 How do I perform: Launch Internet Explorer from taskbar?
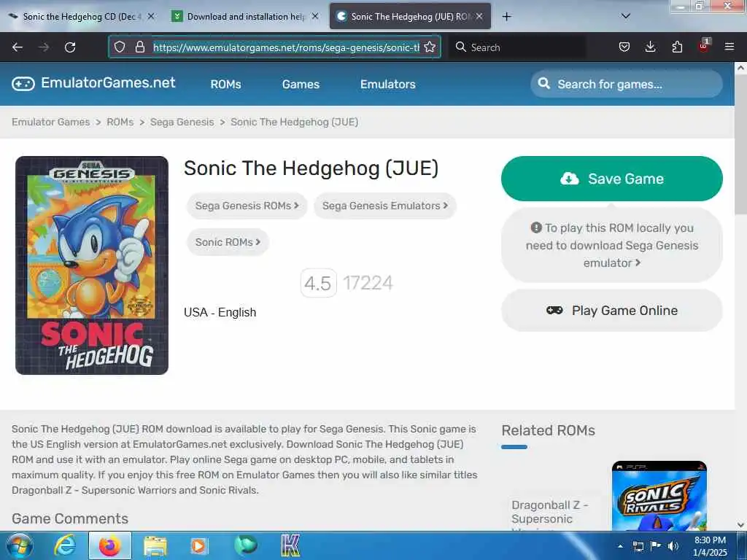[x=65, y=545]
